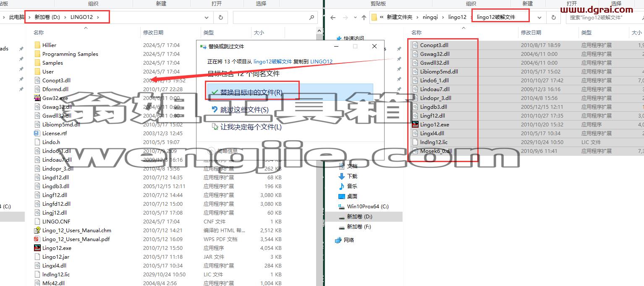Viewport: 644px width, 286px height.
Task: Click 新加卷 (D:) in left address breadcrumb
Action: pyautogui.click(x=47, y=17)
